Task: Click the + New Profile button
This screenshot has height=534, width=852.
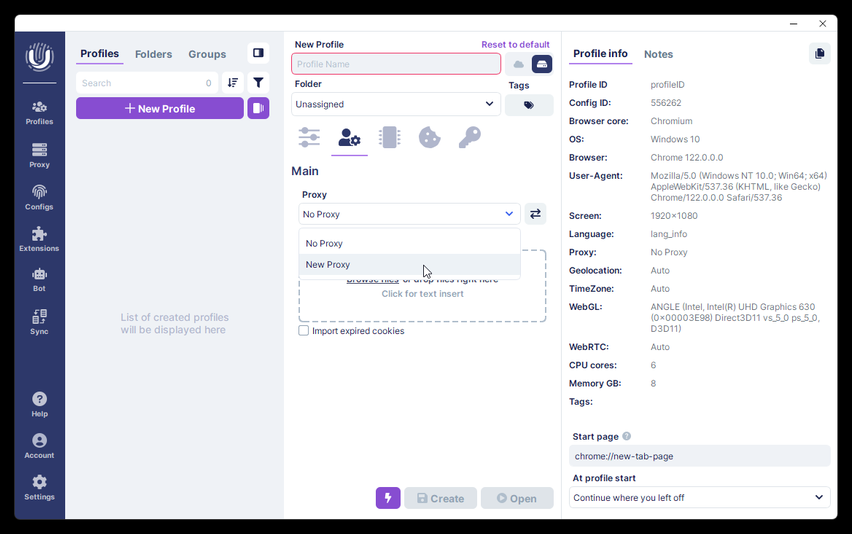Action: tap(160, 108)
